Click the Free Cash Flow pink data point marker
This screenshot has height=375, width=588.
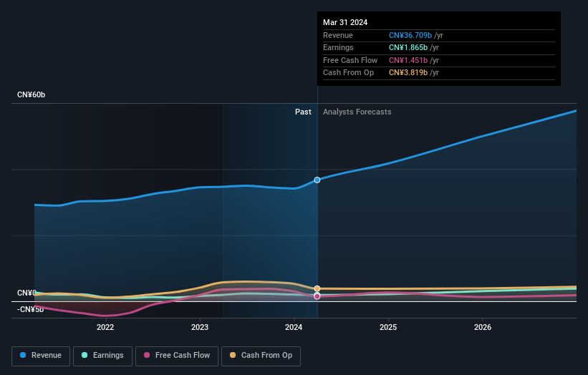[317, 296]
